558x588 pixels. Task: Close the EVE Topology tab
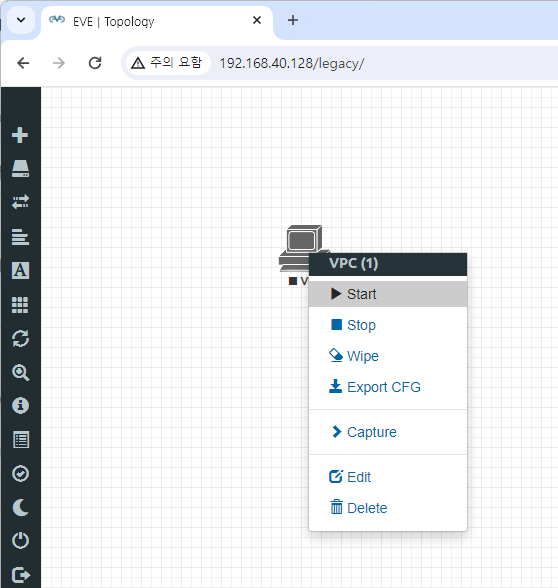257,20
